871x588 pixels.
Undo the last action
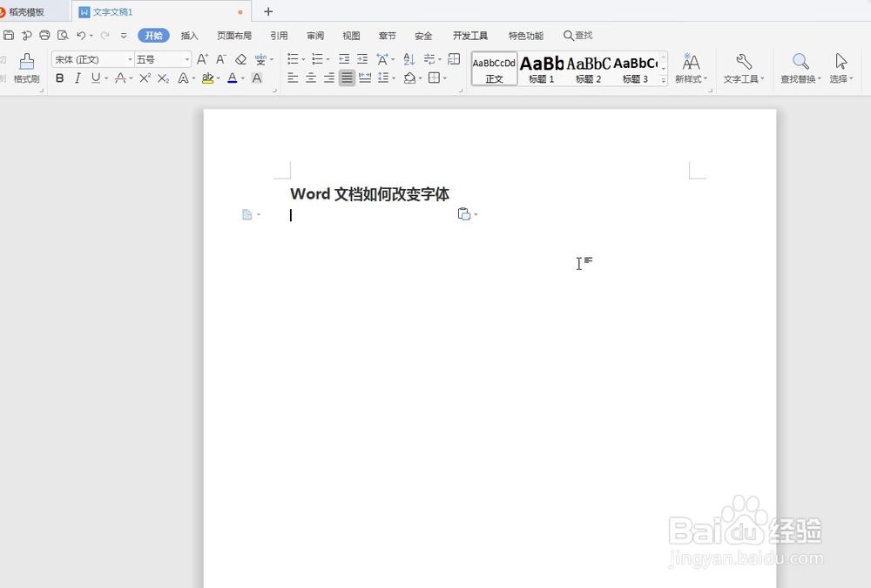pos(81,36)
